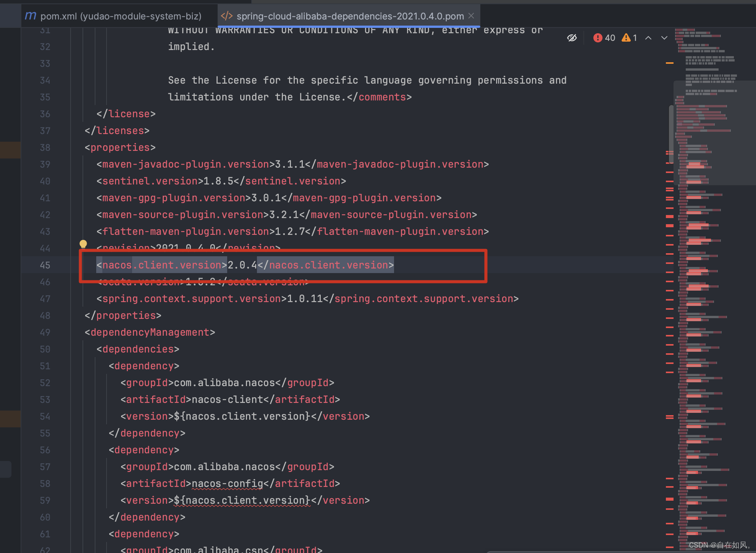The width and height of the screenshot is (756, 553).
Task: Click the closing properties tag on line 48
Action: pos(123,315)
